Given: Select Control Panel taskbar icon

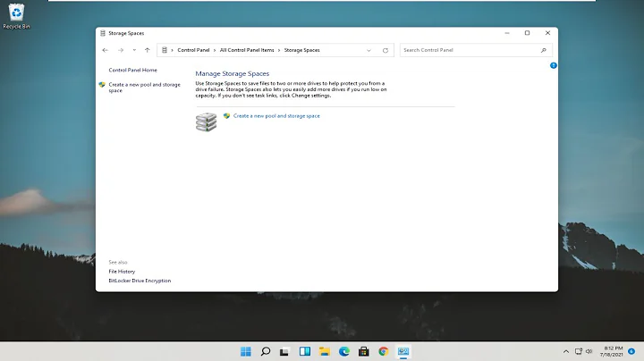Looking at the screenshot, I should pyautogui.click(x=403, y=351).
